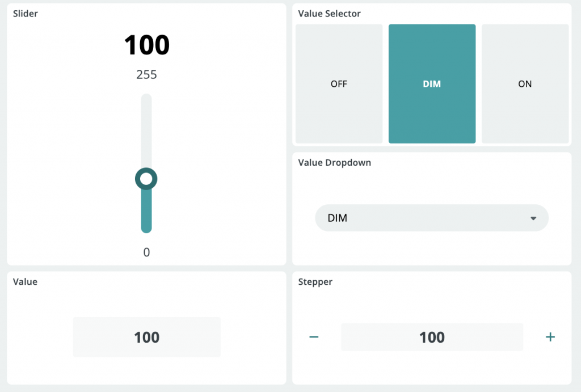Screen dimensions: 581x392
Task: Click the Value widget's 100 display box
Action: click(x=146, y=338)
